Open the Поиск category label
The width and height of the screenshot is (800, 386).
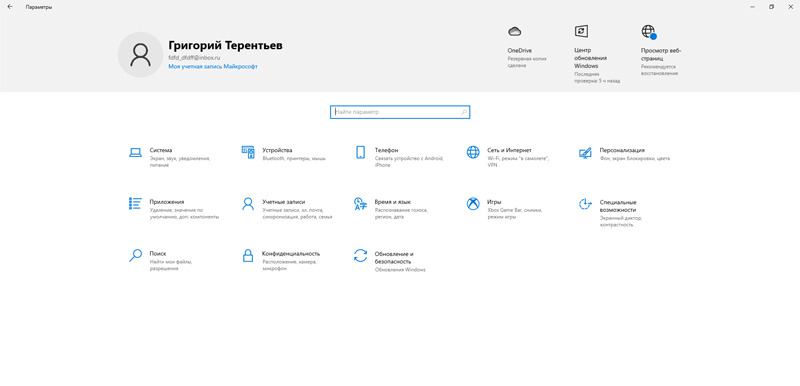tap(158, 253)
